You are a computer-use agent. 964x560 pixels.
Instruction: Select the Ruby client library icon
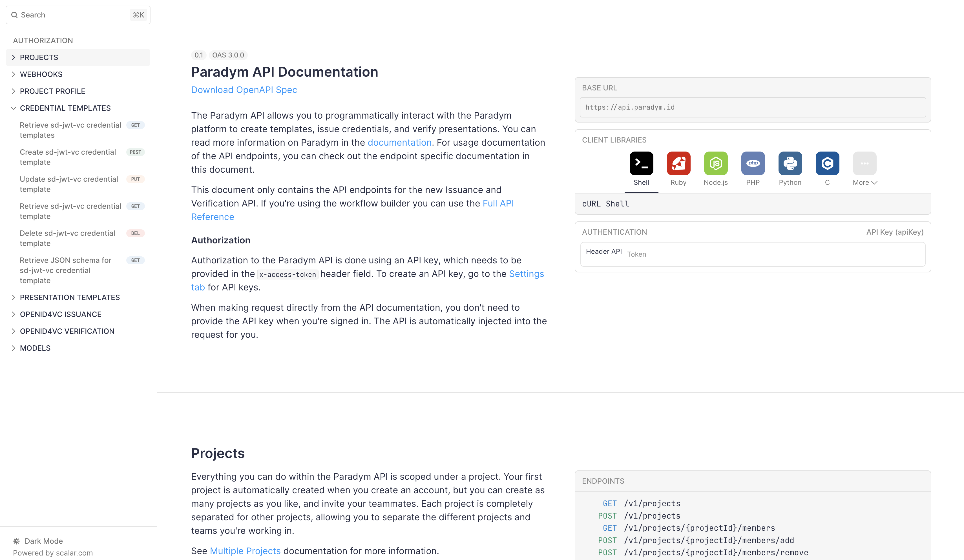point(678,163)
